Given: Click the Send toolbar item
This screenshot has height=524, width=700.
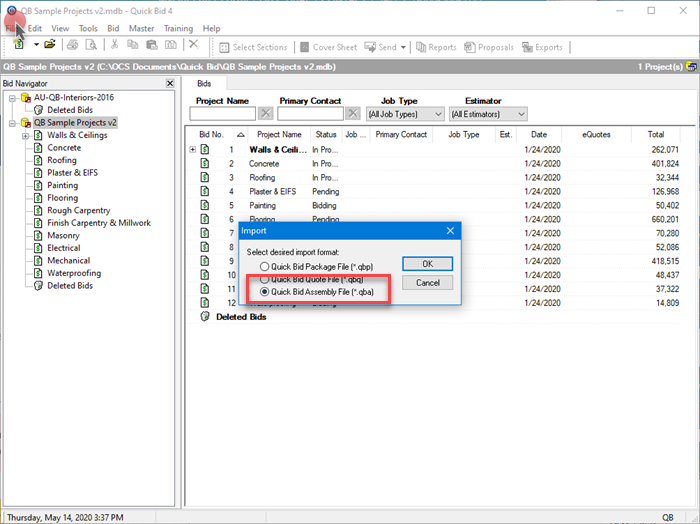Looking at the screenshot, I should tap(380, 47).
